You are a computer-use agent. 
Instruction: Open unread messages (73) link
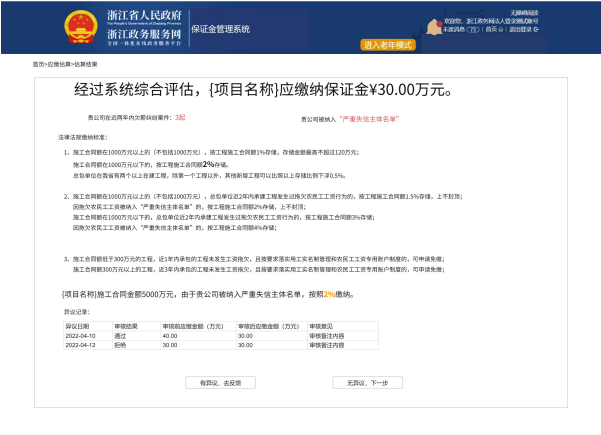click(x=461, y=29)
